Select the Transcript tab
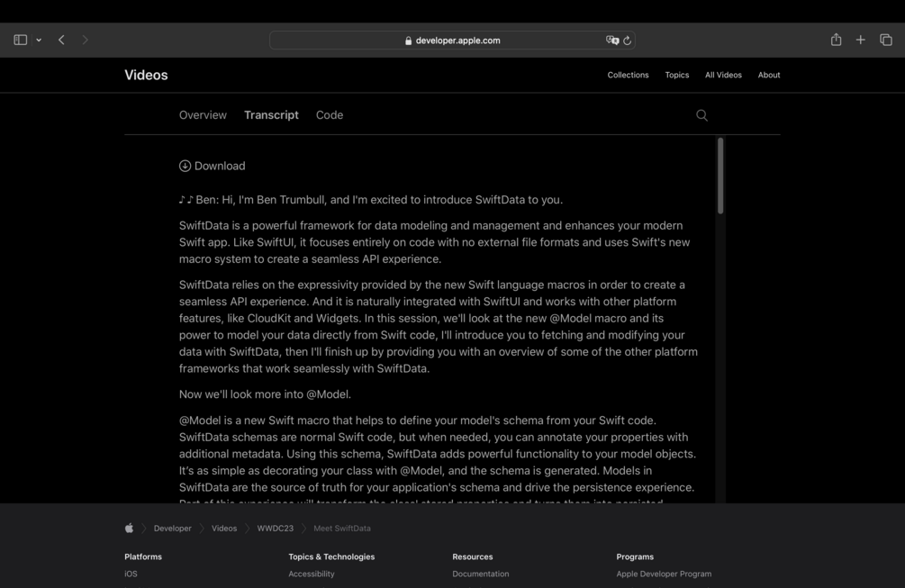 pos(271,115)
